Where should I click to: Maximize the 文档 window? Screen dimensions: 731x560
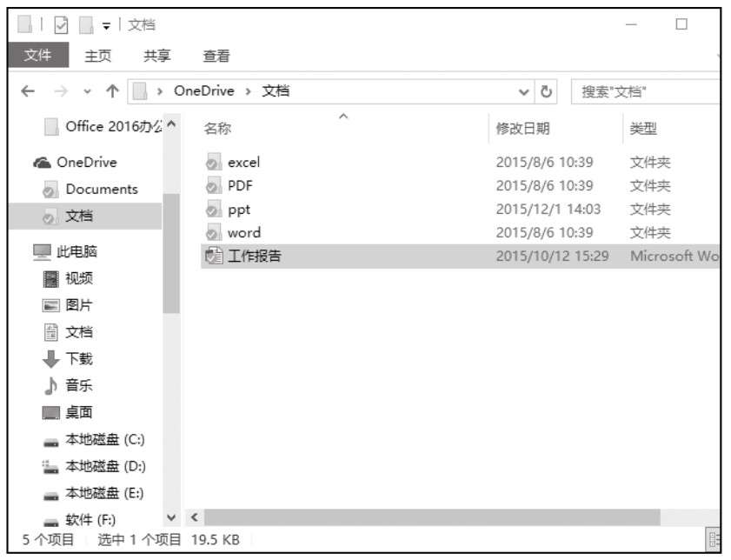pos(681,24)
